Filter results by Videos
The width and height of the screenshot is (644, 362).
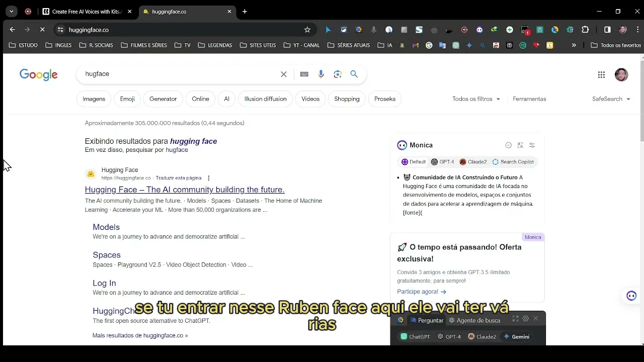pyautogui.click(x=310, y=99)
